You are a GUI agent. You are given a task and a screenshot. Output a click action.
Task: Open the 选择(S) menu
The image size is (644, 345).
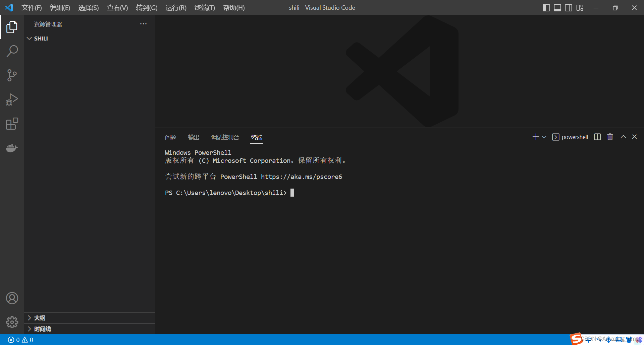point(89,8)
